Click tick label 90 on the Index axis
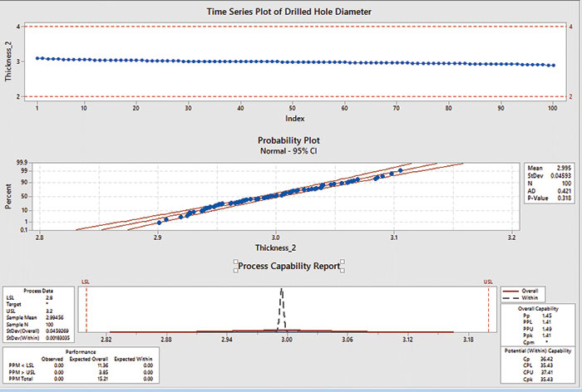 click(x=501, y=108)
